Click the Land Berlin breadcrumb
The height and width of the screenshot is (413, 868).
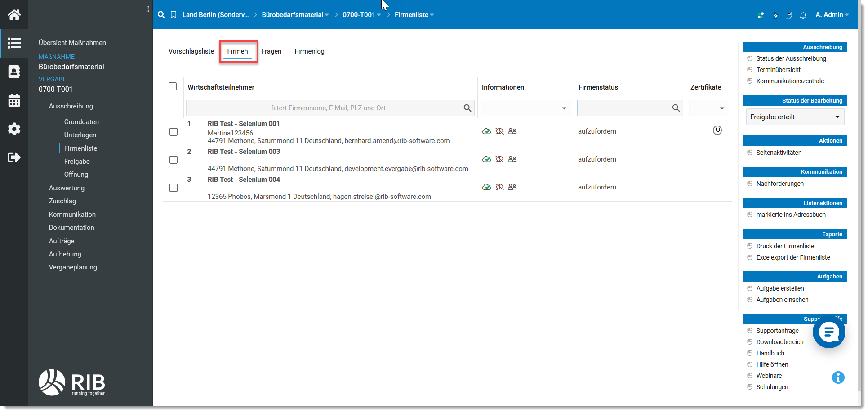[x=216, y=15]
